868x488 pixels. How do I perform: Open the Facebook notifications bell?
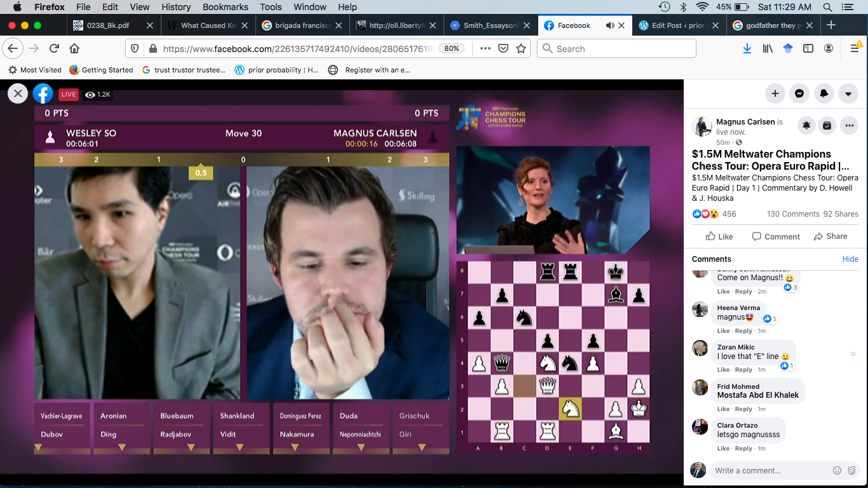pos(824,93)
